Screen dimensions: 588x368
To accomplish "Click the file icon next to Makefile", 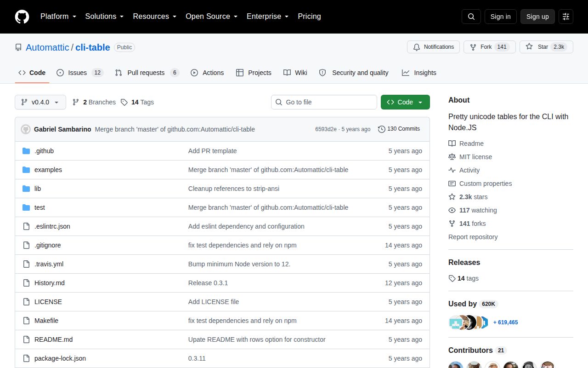I will coord(26,321).
